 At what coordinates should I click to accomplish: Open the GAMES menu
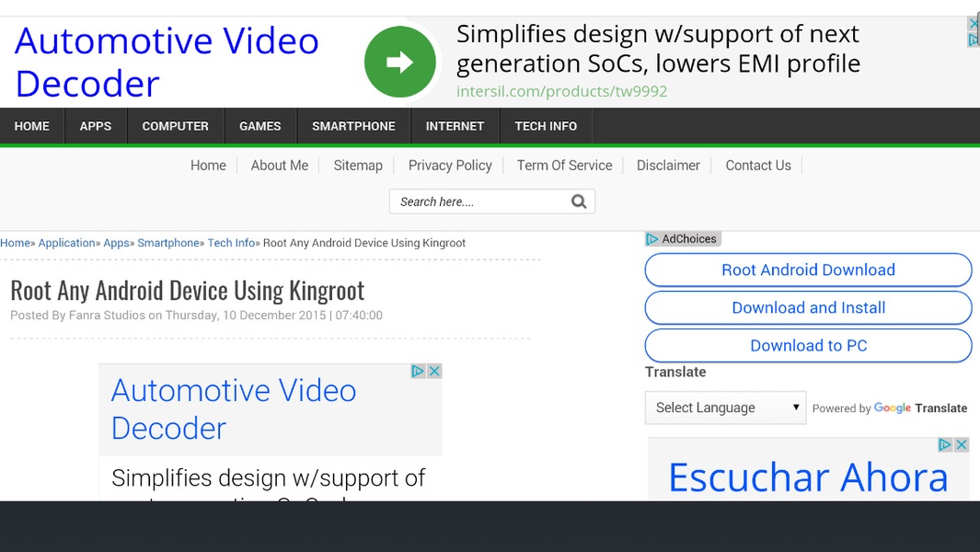260,126
